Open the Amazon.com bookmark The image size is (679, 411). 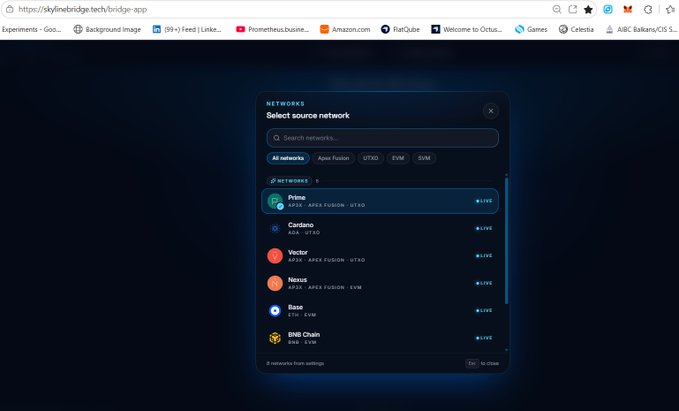[345, 29]
